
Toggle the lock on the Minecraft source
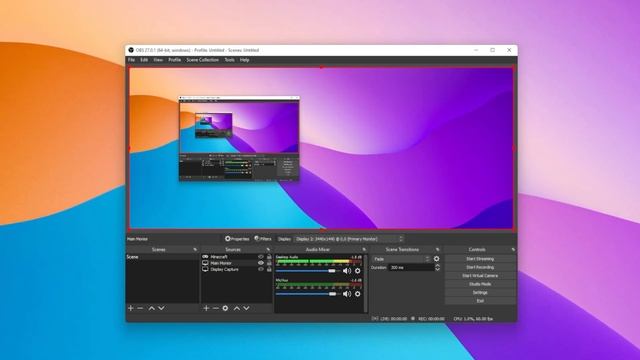[269, 257]
